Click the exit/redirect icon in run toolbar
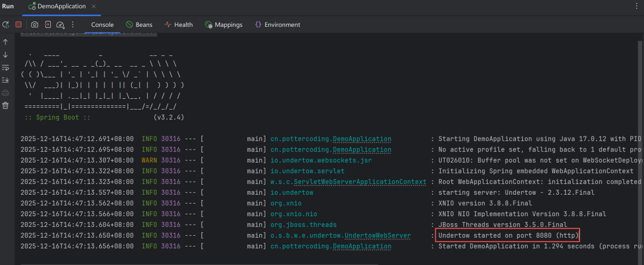 [x=48, y=24]
